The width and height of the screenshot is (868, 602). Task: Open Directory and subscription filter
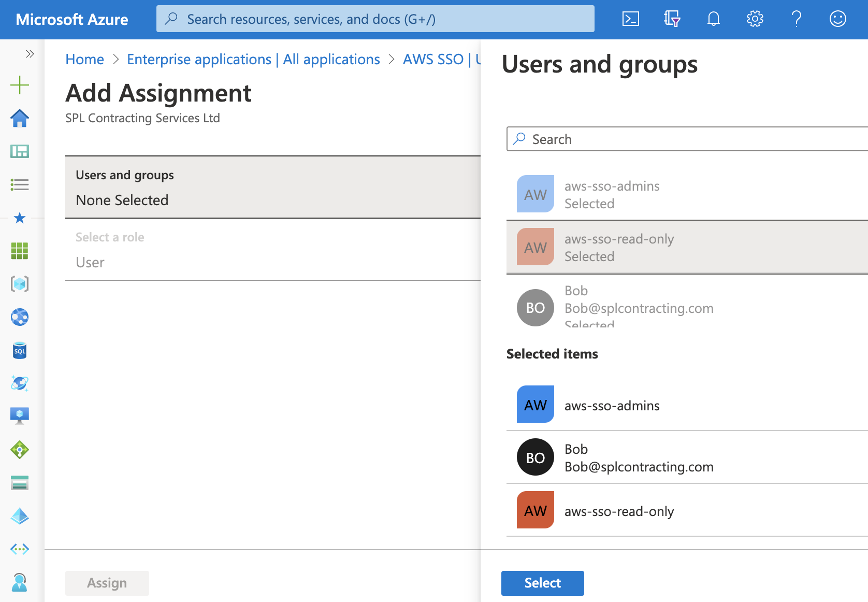tap(672, 19)
